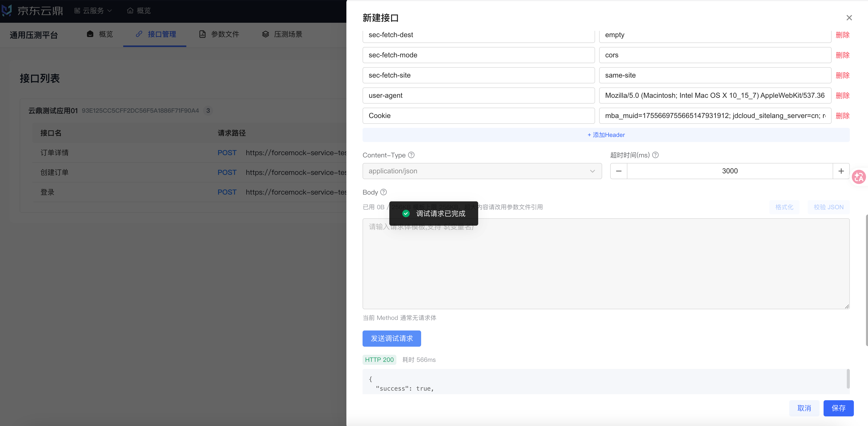This screenshot has height=426, width=868.
Task: Click the floating translate icon
Action: pyautogui.click(x=859, y=177)
